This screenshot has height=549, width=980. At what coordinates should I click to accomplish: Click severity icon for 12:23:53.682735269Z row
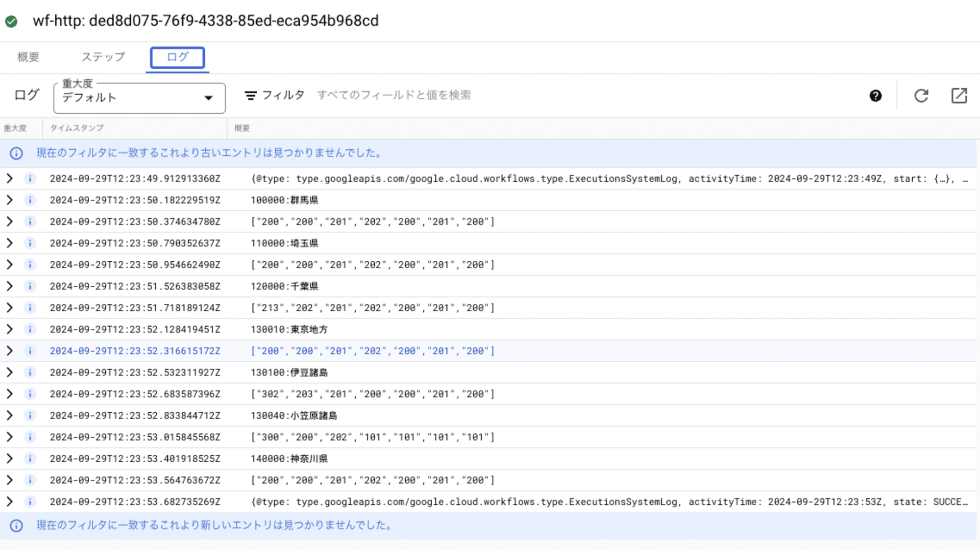(30, 502)
